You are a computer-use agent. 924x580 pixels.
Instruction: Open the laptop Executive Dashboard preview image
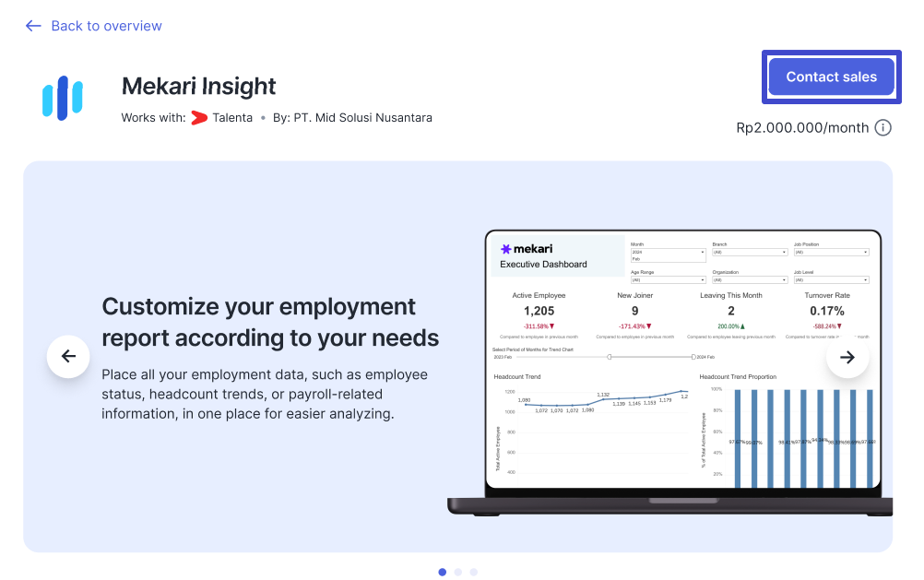(x=670, y=373)
